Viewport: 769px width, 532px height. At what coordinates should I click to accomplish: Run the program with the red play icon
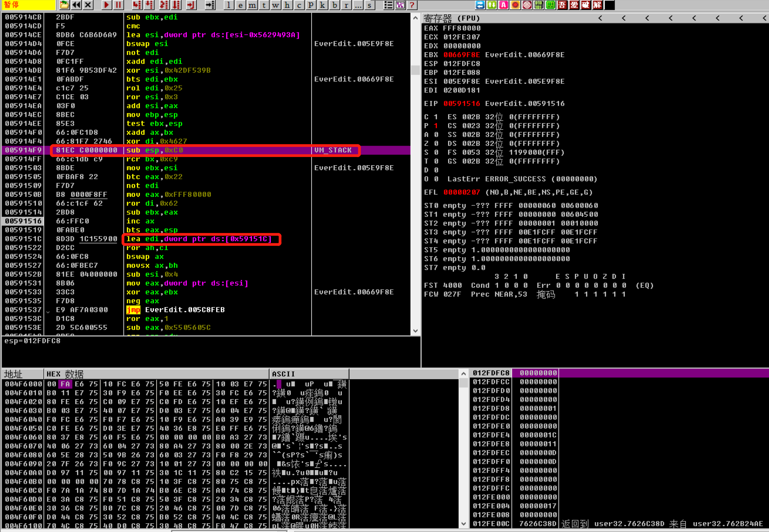click(x=106, y=5)
